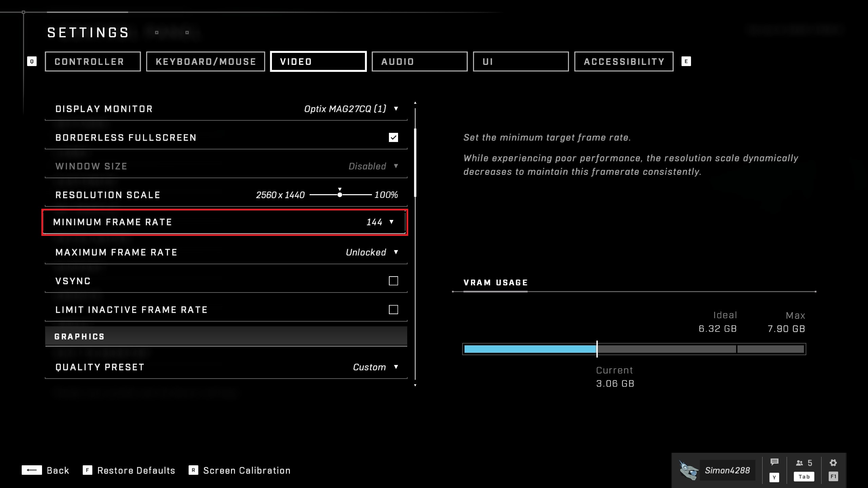The height and width of the screenshot is (488, 868).
Task: Click the Resolution Scale slider handle
Action: (x=340, y=195)
